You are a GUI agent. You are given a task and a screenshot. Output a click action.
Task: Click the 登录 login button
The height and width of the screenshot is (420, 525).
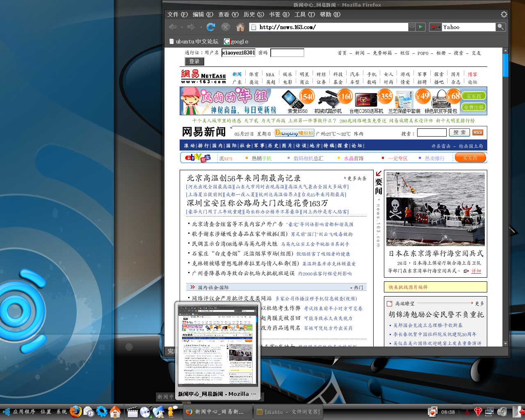click(x=194, y=62)
